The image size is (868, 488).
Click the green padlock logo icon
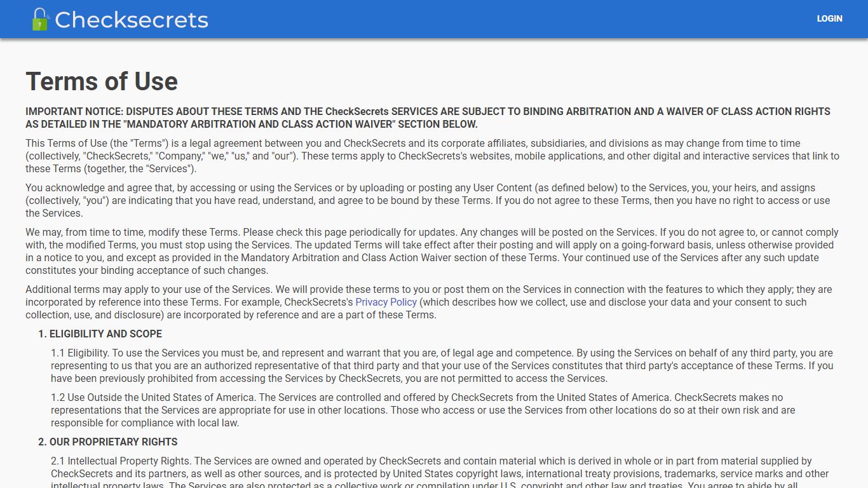[40, 19]
